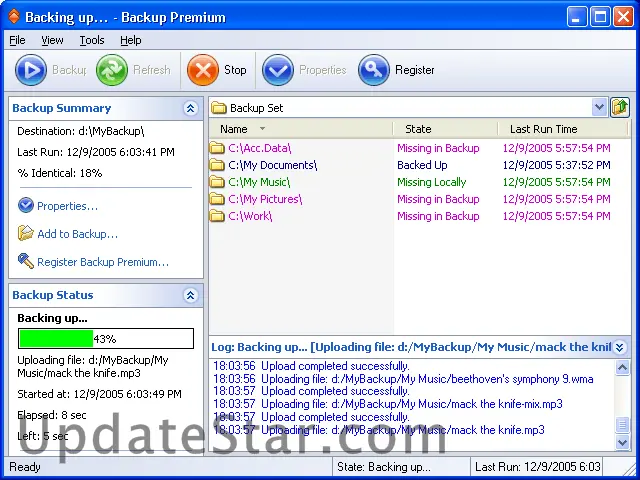Screen dimensions: 640x480
Task: Click the Elapsed: 8 sec text
Action: click(x=51, y=415)
